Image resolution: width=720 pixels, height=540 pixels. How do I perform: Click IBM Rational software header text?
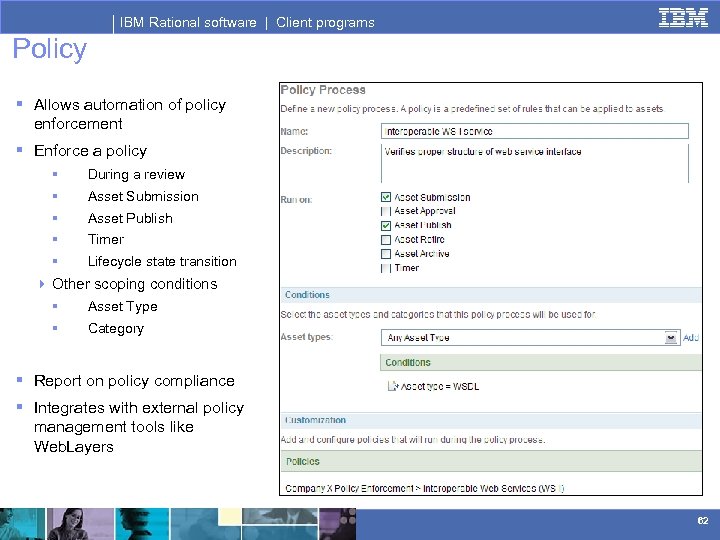tap(188, 22)
